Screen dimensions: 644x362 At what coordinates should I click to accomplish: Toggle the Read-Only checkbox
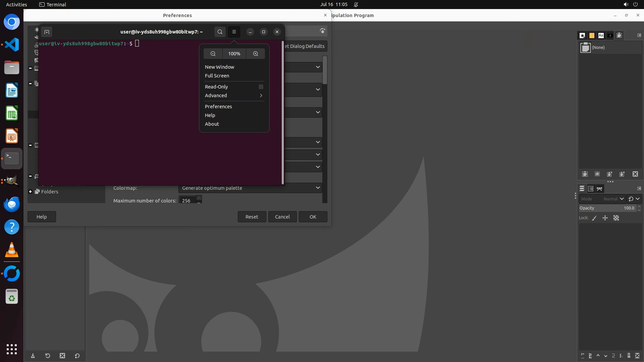(x=261, y=87)
